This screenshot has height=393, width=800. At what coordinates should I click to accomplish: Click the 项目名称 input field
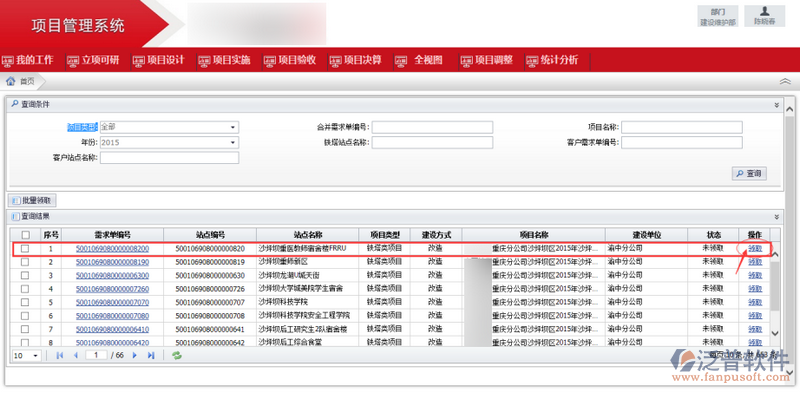click(682, 127)
